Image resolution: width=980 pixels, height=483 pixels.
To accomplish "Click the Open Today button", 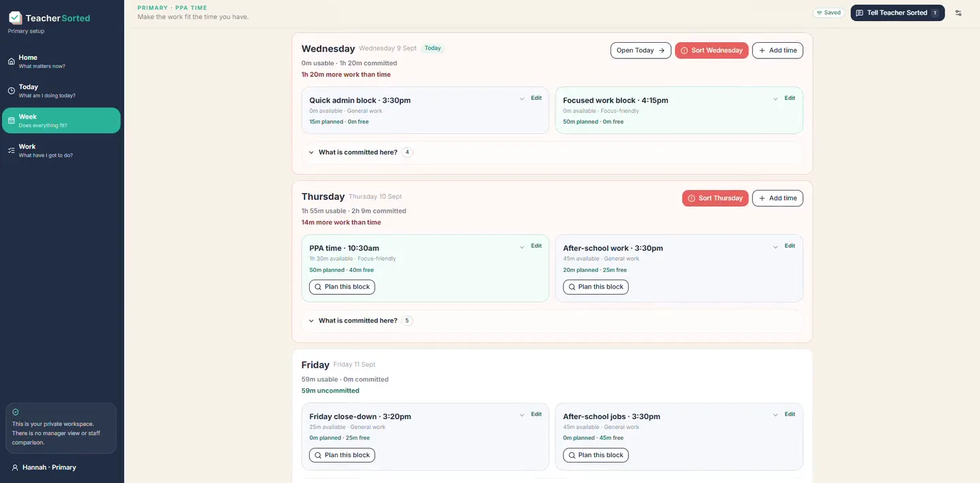I will [x=640, y=50].
